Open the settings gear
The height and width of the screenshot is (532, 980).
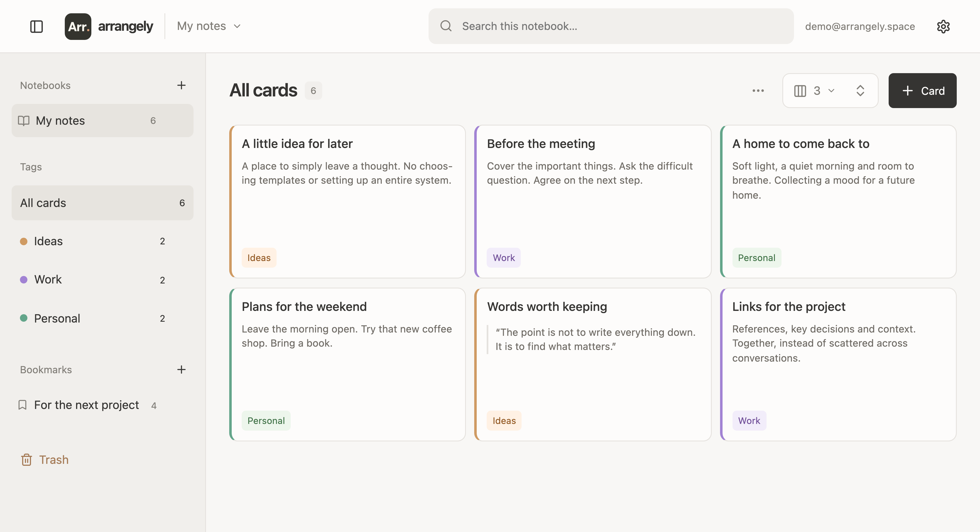[943, 26]
